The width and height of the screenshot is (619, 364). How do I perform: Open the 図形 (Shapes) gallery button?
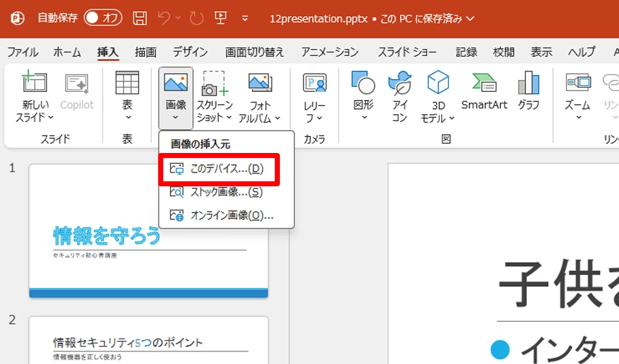(x=363, y=96)
